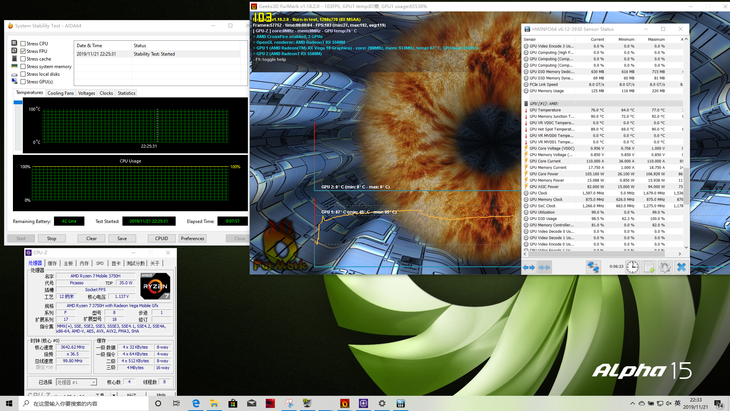Open the taskbar clock and date
The height and width of the screenshot is (411, 730).
(698, 404)
